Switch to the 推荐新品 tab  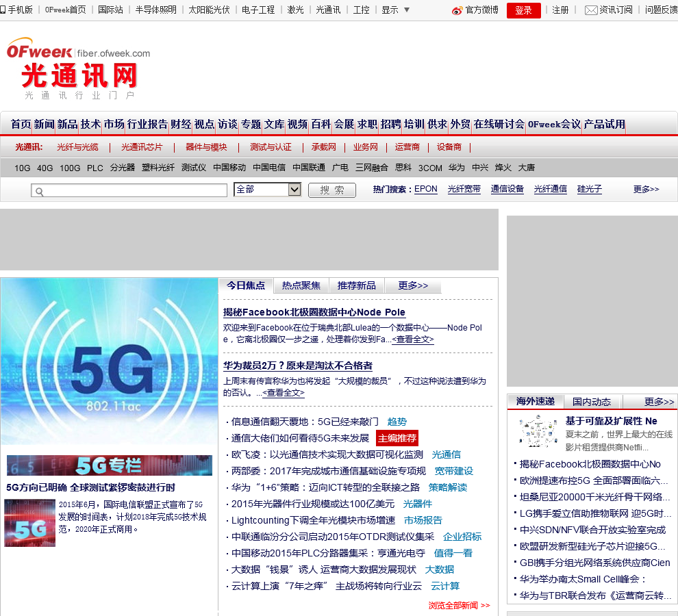tap(356, 285)
